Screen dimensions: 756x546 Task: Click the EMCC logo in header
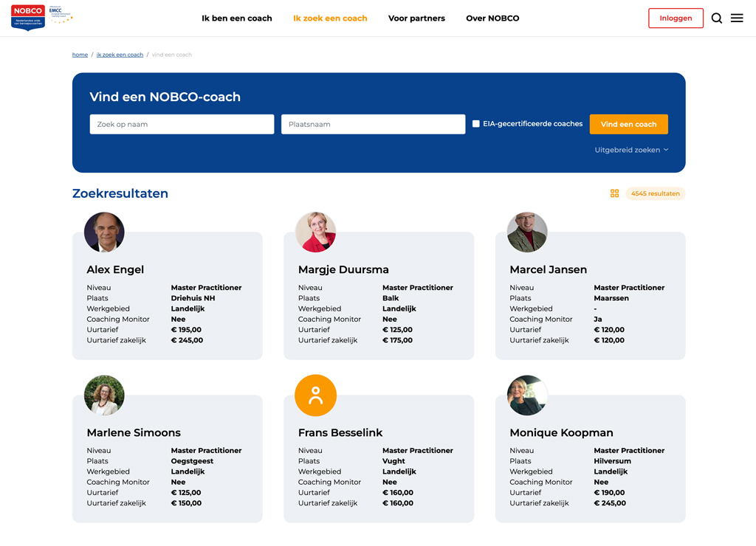click(61, 15)
